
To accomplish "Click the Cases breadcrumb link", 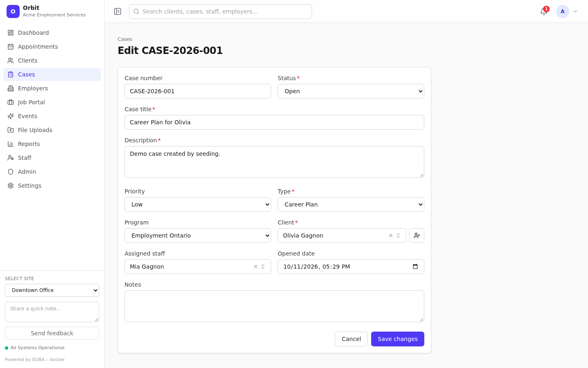I will point(125,39).
